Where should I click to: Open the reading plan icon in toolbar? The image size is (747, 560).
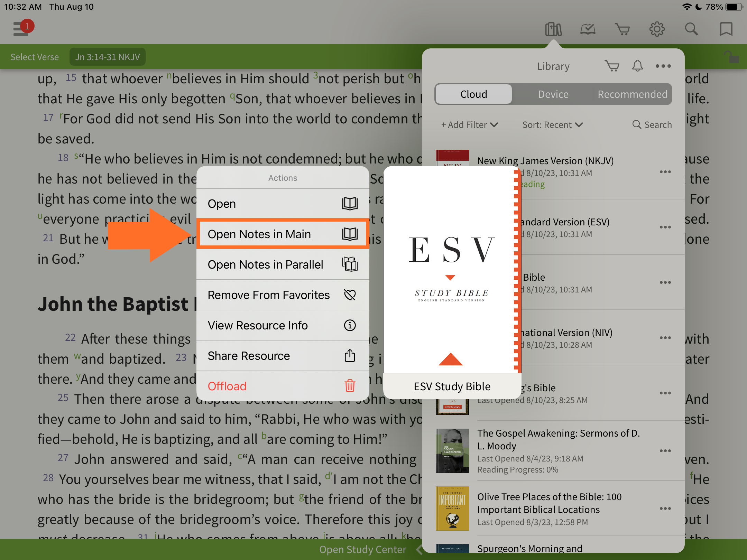pyautogui.click(x=588, y=29)
